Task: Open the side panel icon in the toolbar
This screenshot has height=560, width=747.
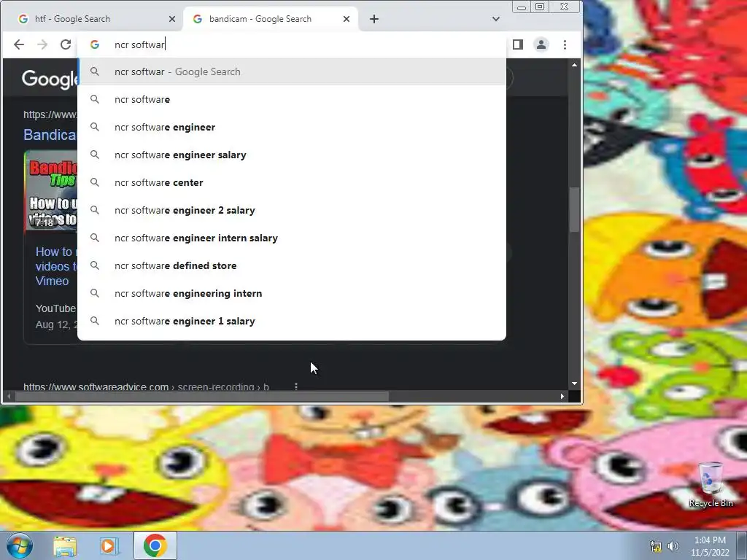Action: 518,44
